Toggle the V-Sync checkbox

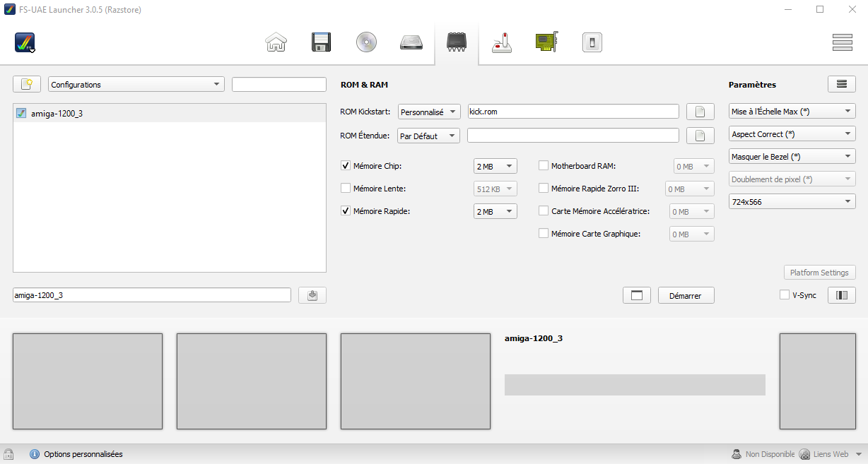785,295
